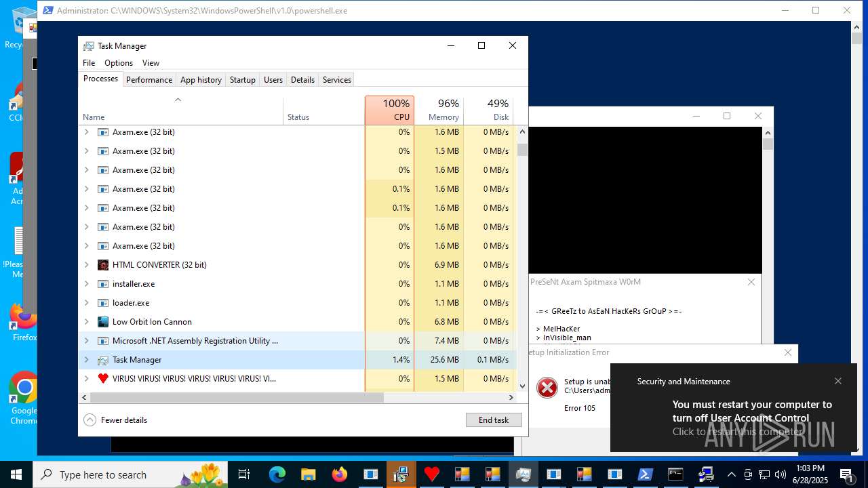Viewport: 868px width, 488px height.
Task: Click the highlighted installer taskbar icon
Action: pos(401,474)
